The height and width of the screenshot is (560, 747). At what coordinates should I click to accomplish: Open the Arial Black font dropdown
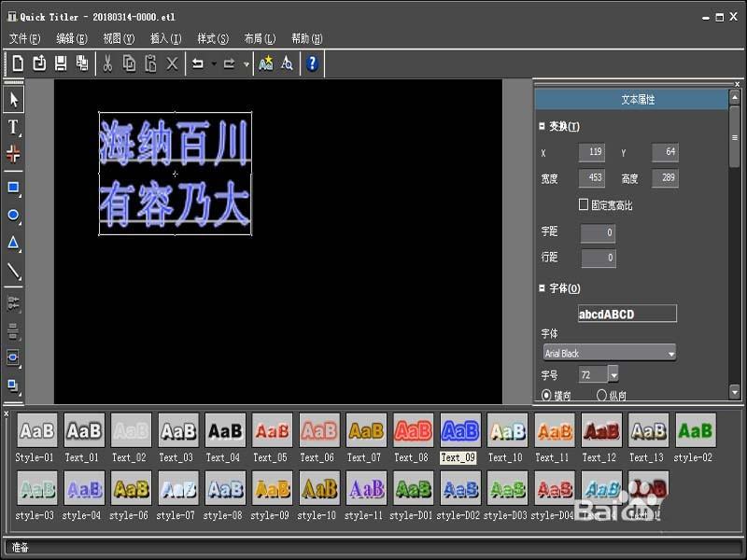click(670, 353)
